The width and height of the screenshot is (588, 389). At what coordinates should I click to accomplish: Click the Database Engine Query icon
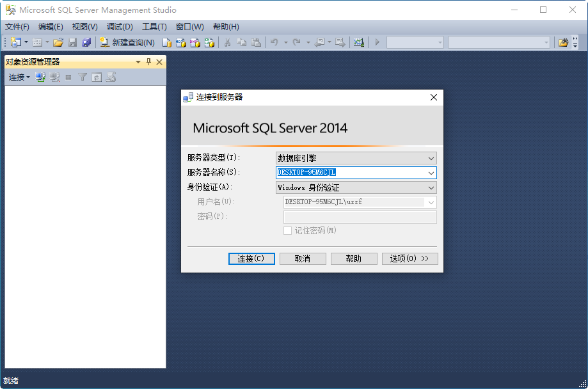click(167, 42)
